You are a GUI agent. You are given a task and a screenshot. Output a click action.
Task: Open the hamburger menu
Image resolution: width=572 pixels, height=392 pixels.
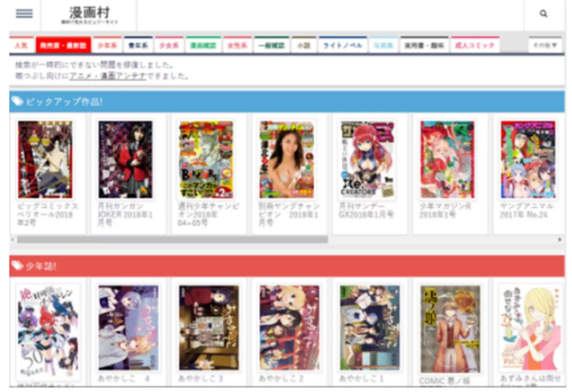point(24,14)
